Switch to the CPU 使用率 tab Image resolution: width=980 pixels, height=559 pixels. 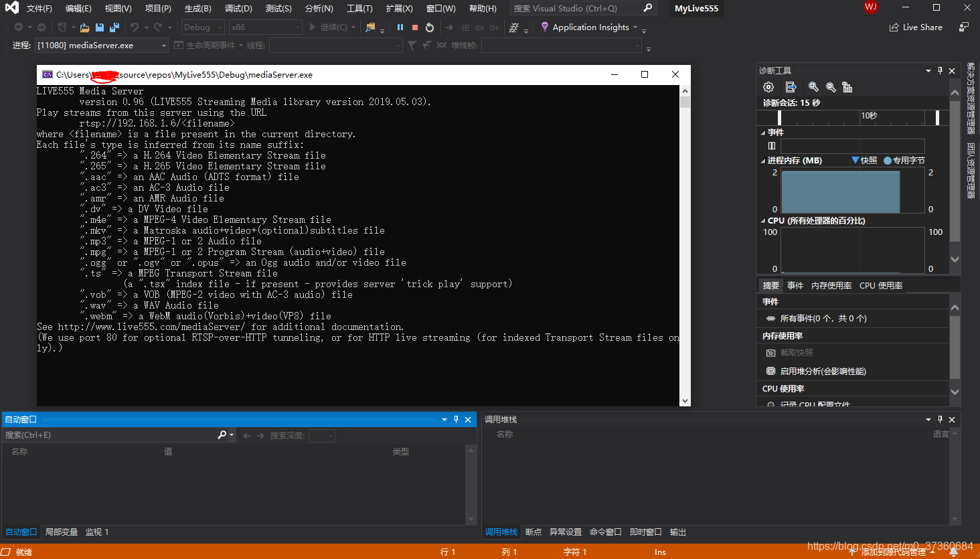(x=881, y=286)
